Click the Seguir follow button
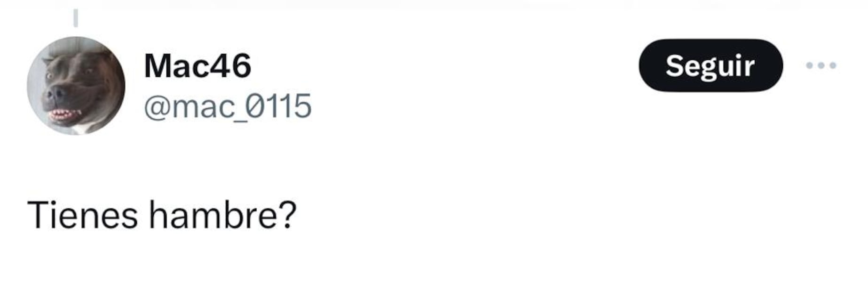 coord(710,65)
